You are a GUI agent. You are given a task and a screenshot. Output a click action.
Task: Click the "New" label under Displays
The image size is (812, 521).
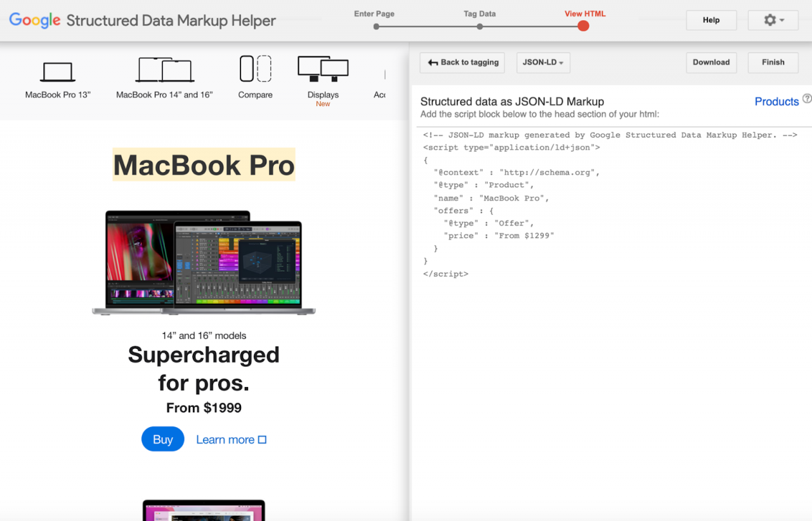[x=323, y=104]
